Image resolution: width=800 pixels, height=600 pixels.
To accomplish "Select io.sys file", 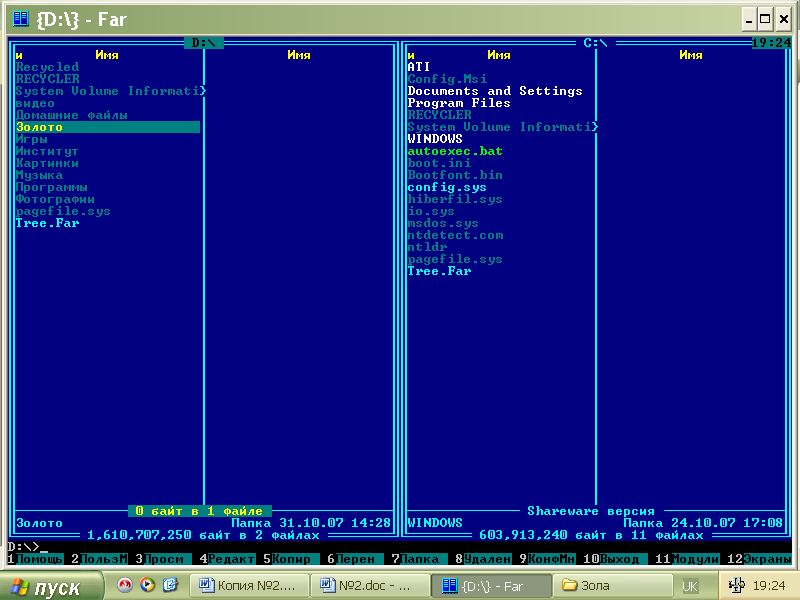I will (431, 211).
